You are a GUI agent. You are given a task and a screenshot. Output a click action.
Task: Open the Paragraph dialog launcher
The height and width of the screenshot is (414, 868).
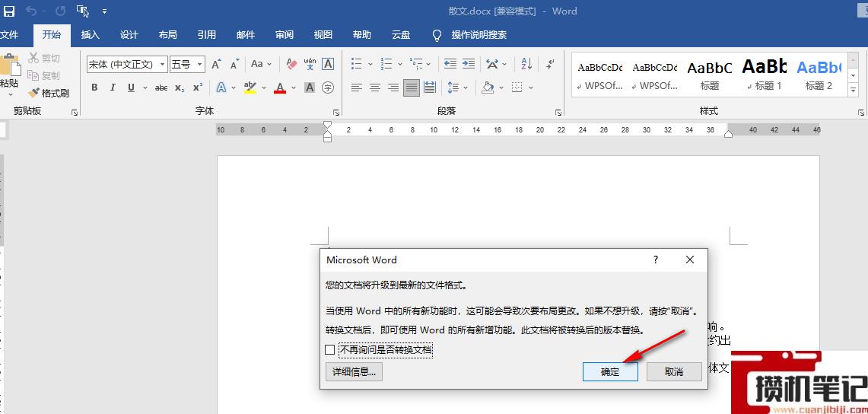click(558, 113)
